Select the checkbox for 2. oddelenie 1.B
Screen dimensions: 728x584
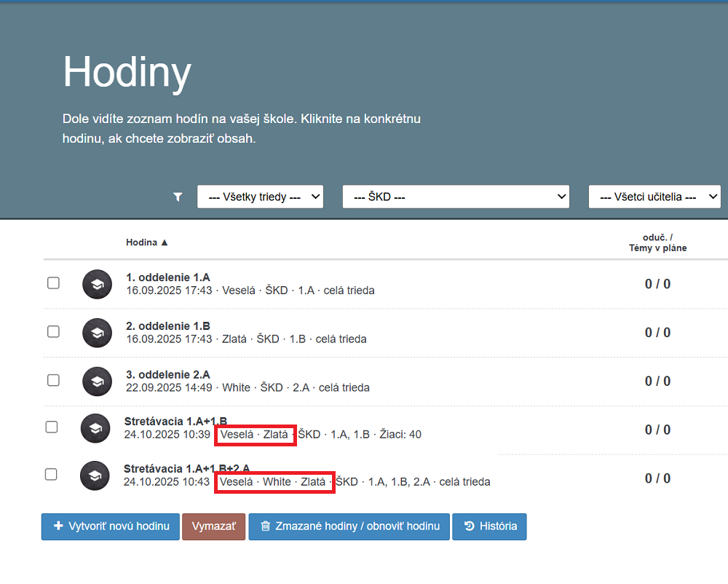[53, 331]
